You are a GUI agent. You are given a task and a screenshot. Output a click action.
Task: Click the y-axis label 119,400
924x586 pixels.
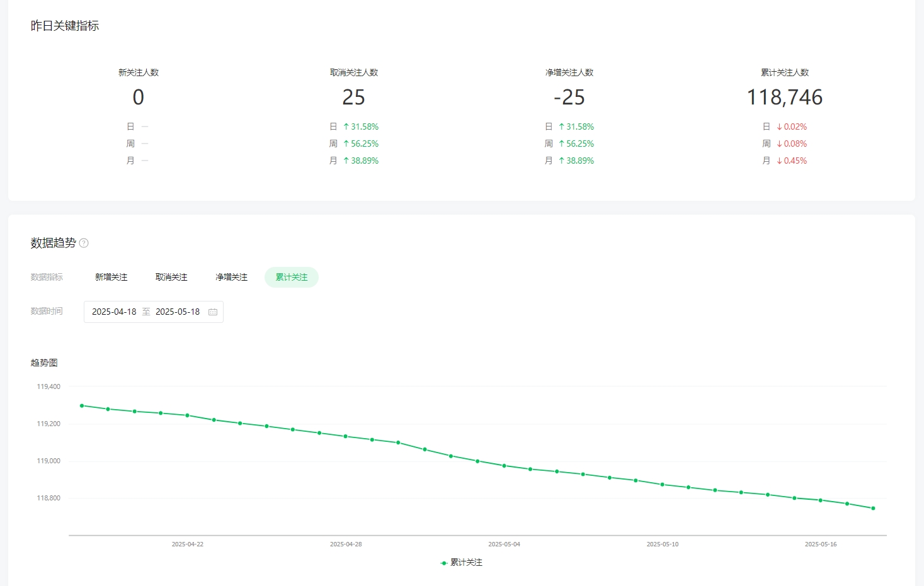(x=48, y=387)
